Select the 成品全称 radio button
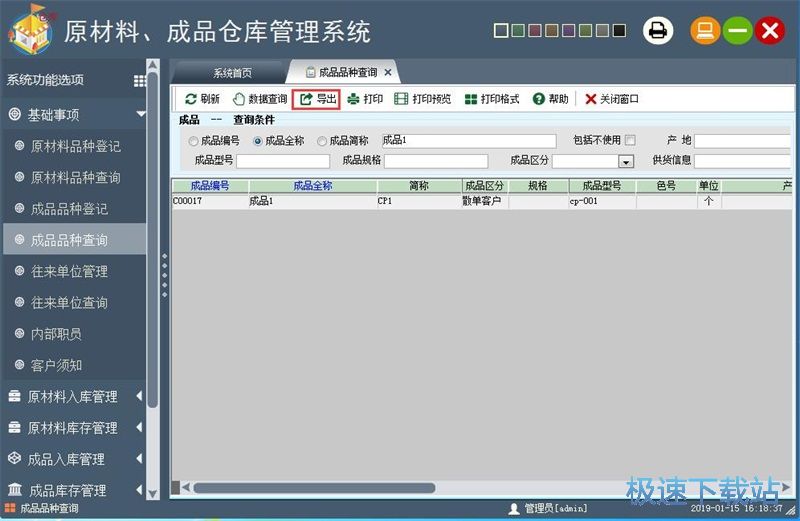The image size is (800, 521). 258,141
